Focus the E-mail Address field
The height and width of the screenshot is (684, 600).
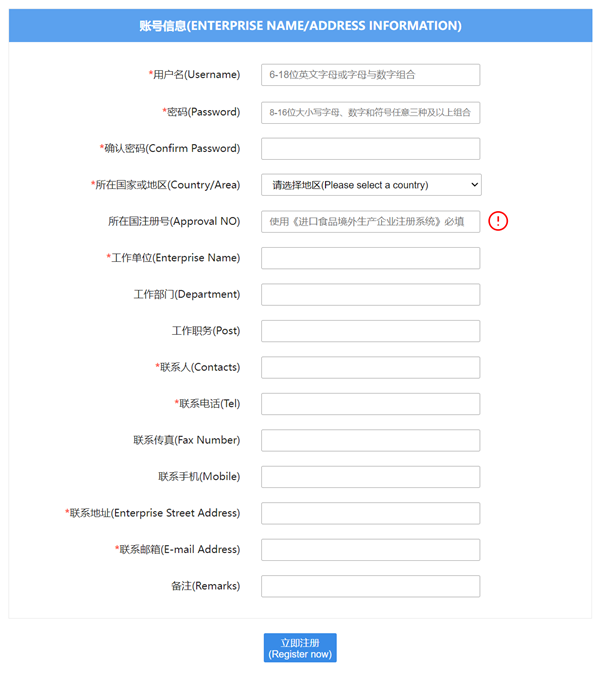(370, 550)
